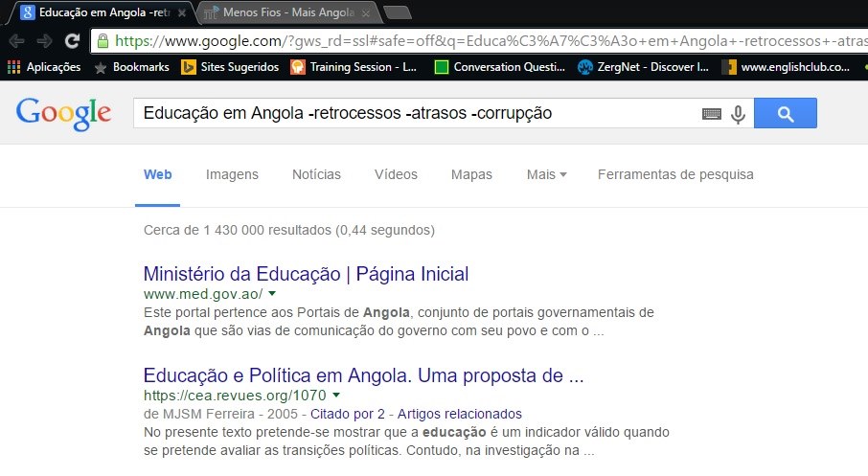This screenshot has height=476, width=868.
Task: Open Ferramentas de pesquisa
Action: click(x=675, y=174)
